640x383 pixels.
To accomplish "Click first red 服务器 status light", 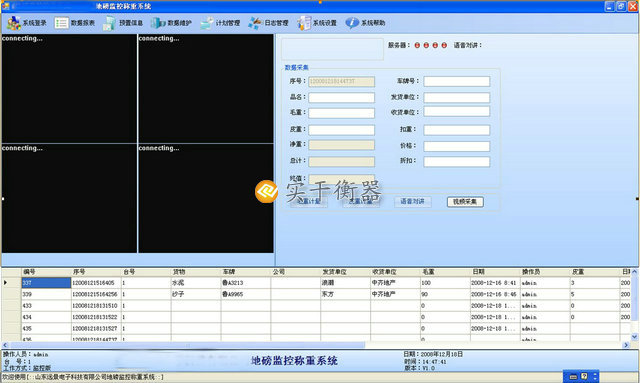I will [x=417, y=45].
